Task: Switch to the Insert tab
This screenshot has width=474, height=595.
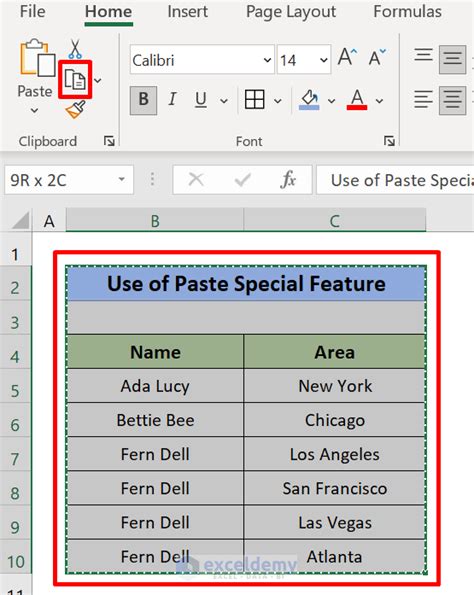Action: (x=187, y=11)
